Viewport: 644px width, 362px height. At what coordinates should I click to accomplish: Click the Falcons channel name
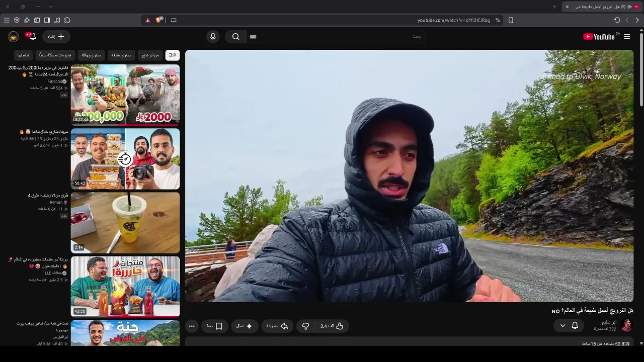tap(55, 81)
